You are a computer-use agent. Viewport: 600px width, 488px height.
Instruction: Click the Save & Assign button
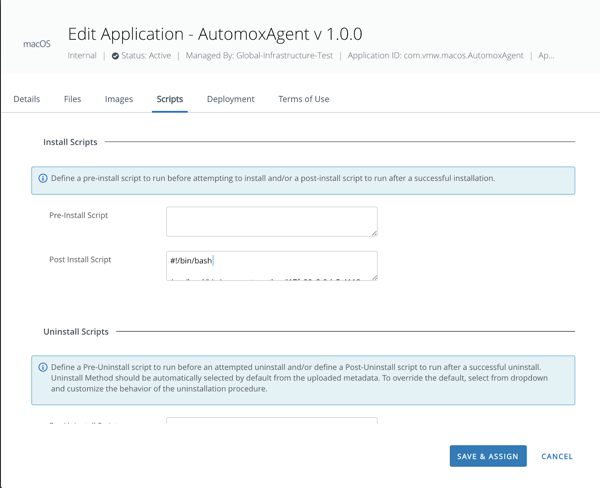[488, 456]
